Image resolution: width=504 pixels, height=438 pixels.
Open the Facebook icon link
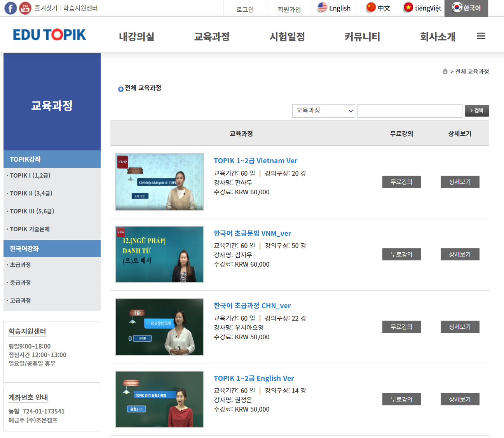pyautogui.click(x=10, y=8)
